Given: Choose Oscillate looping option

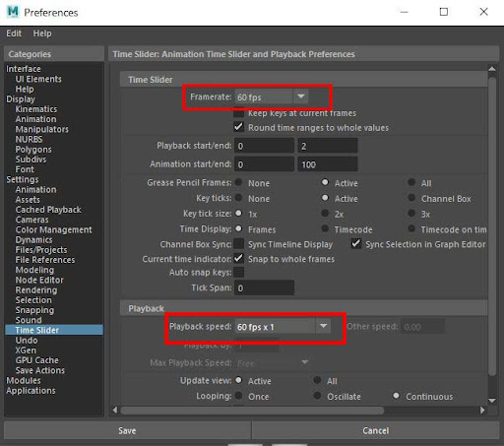Looking at the screenshot, I should [317, 396].
